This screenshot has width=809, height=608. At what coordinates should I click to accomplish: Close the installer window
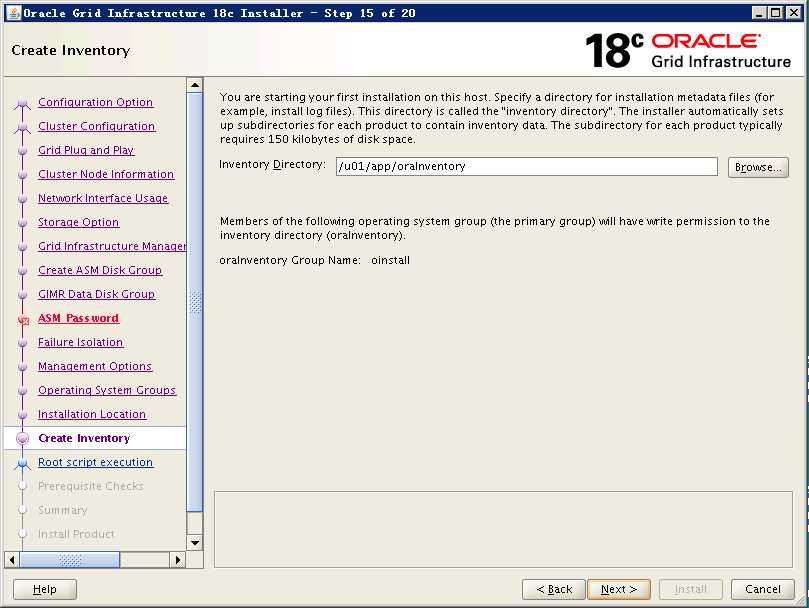click(794, 13)
